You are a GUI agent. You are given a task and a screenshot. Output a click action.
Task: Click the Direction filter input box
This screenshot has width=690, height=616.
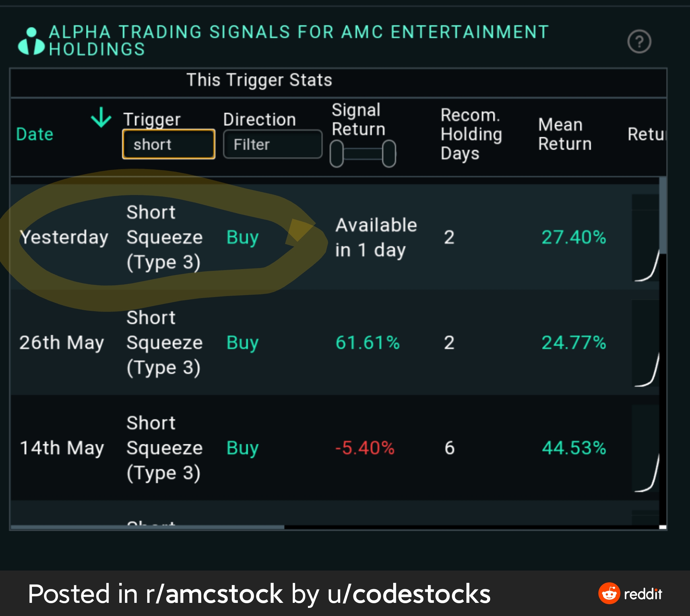point(273,144)
